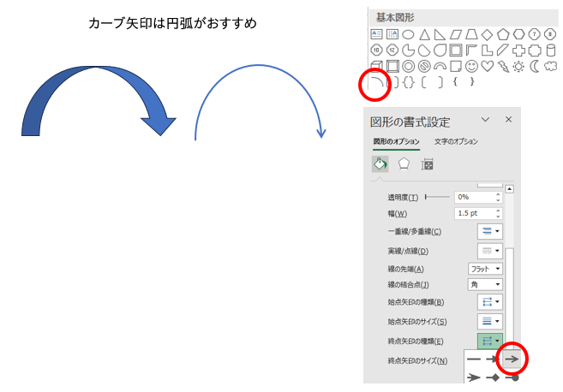Choose the cross shape
This screenshot has width=563, height=392.
(x=518, y=50)
